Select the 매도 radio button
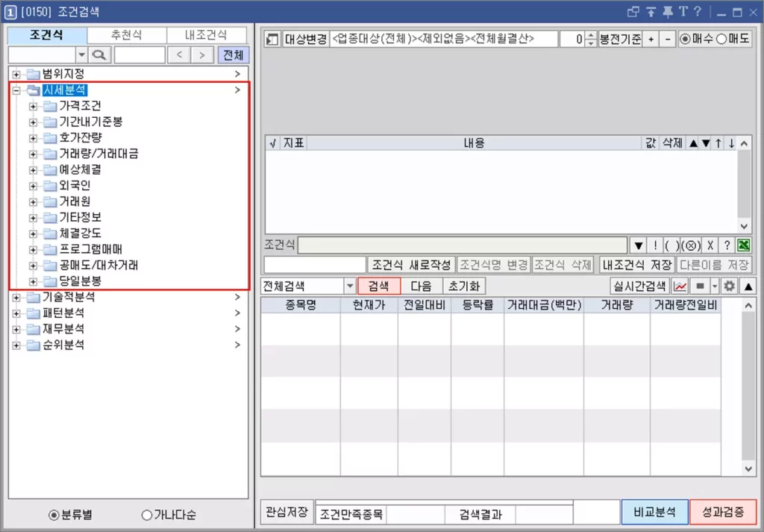764x532 pixels. 721,40
